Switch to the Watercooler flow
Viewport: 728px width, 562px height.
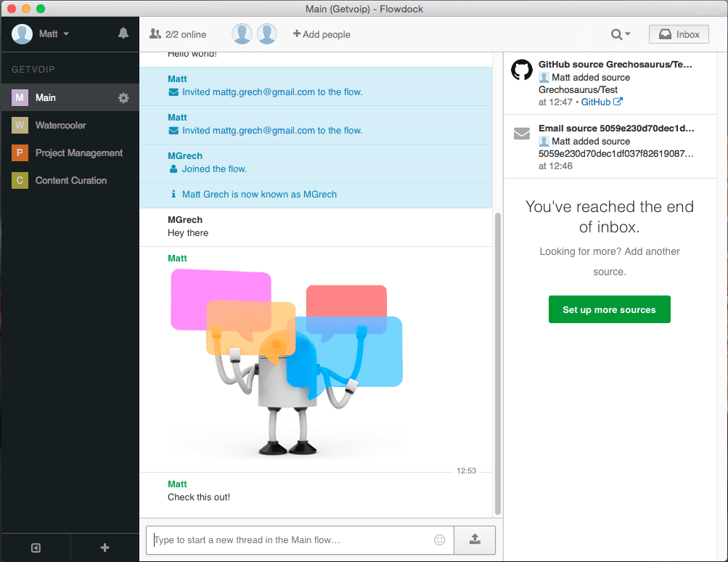tap(60, 126)
